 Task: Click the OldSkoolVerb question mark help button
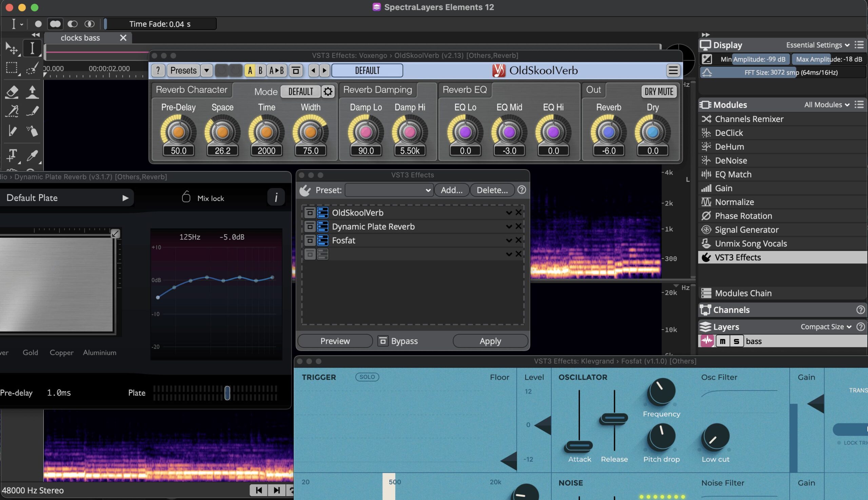point(158,71)
